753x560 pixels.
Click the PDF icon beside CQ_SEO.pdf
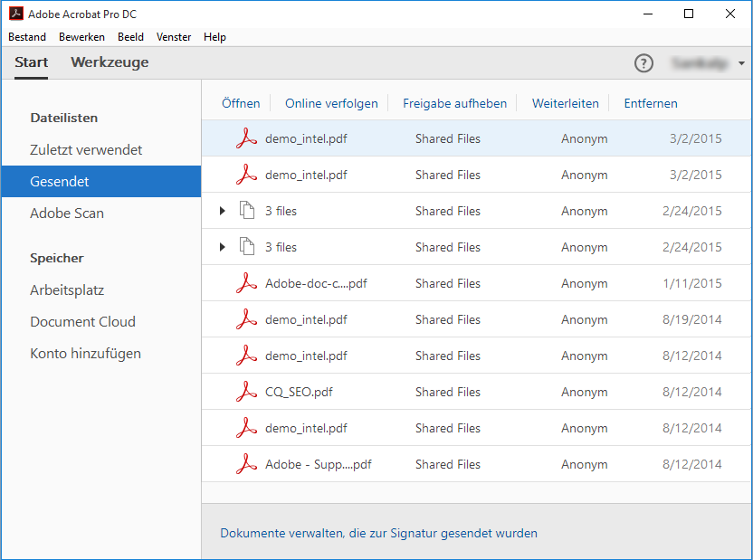coord(244,392)
